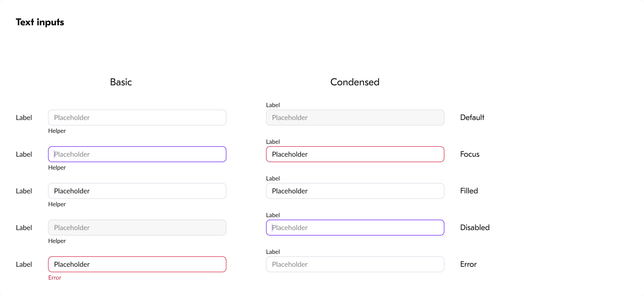Click the Basic input beside the Default row
This screenshot has height=297, width=644.
click(137, 117)
